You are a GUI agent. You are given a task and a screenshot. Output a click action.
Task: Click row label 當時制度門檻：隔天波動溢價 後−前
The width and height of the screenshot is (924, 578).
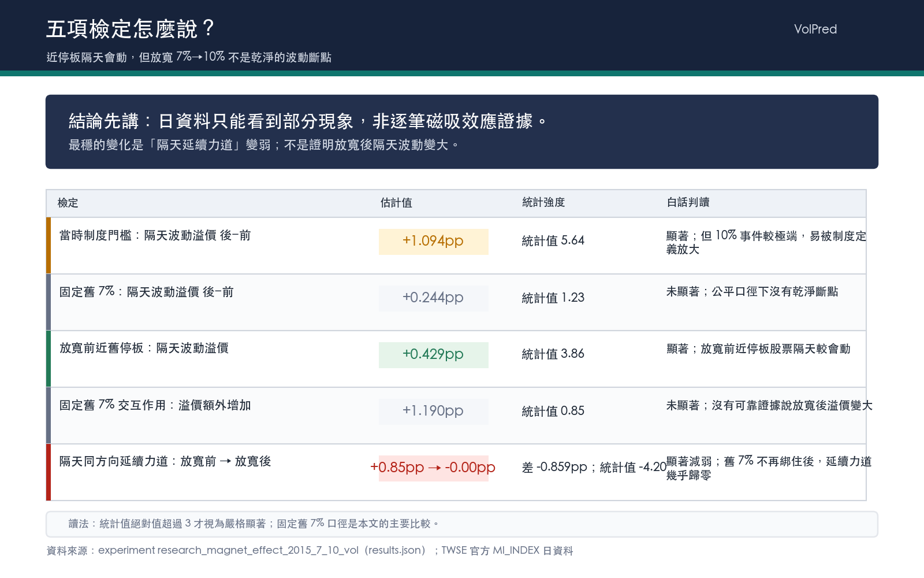click(155, 235)
